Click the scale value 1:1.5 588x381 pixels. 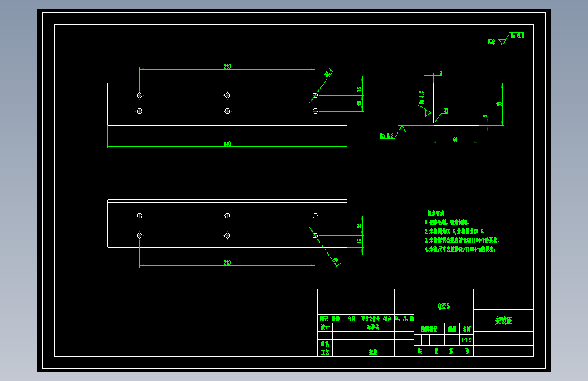[467, 340]
